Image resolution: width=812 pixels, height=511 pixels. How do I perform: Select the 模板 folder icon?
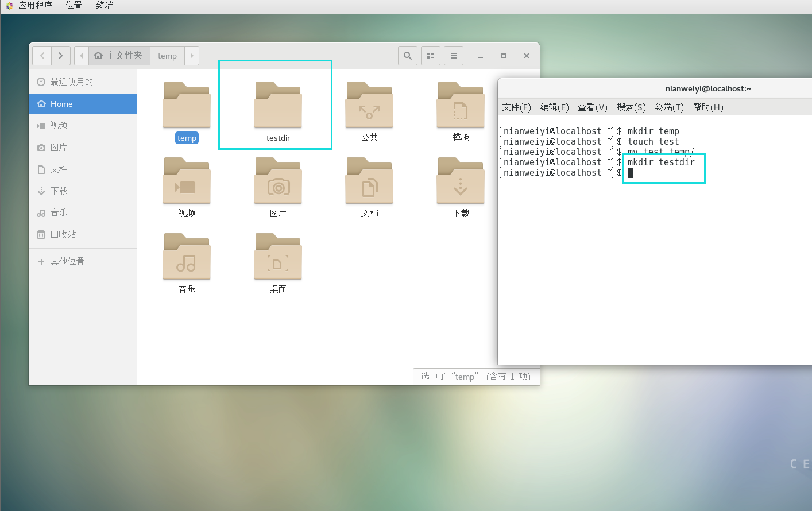point(461,105)
